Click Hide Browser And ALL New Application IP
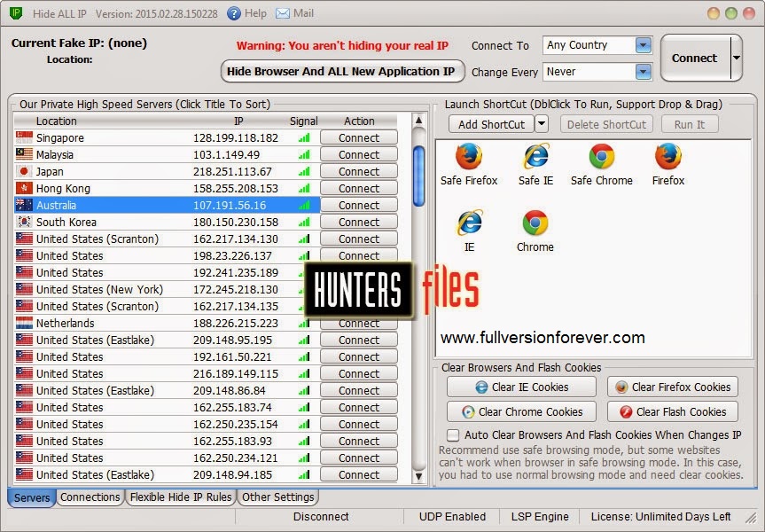Image resolution: width=765 pixels, height=532 pixels. click(x=341, y=71)
